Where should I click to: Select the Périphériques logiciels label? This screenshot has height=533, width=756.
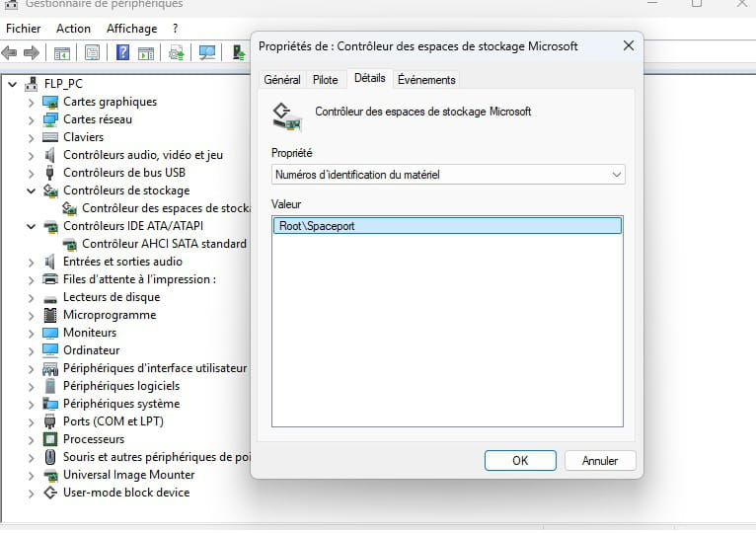[121, 386]
